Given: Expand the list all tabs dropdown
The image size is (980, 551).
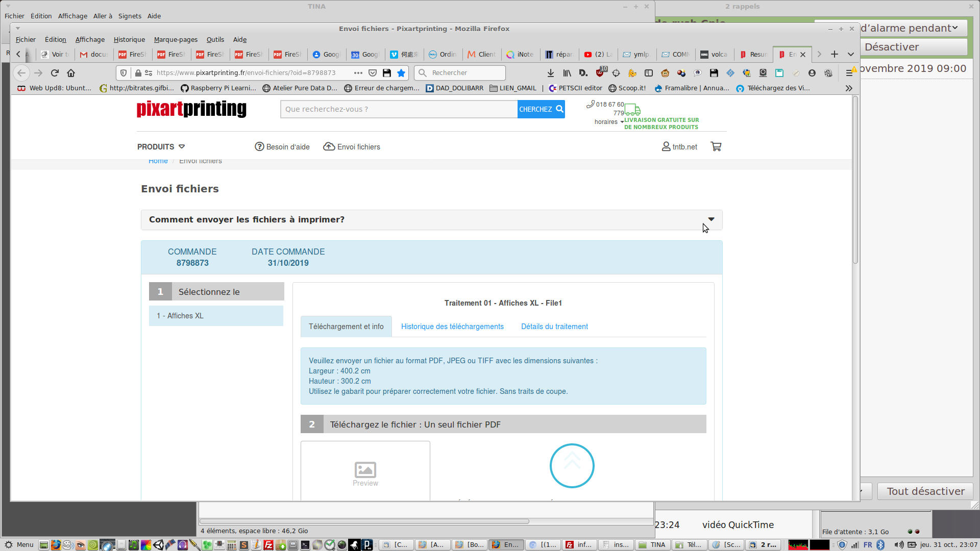Looking at the screenshot, I should 851,54.
